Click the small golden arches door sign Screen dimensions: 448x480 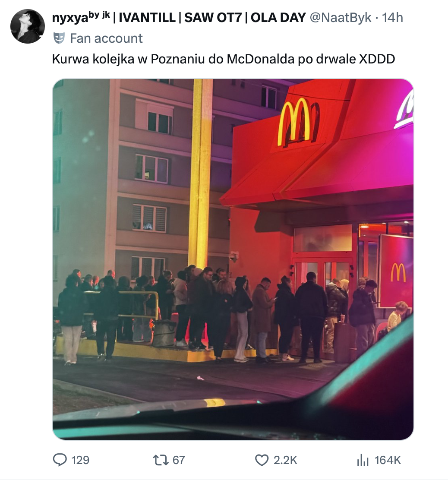tap(398, 272)
